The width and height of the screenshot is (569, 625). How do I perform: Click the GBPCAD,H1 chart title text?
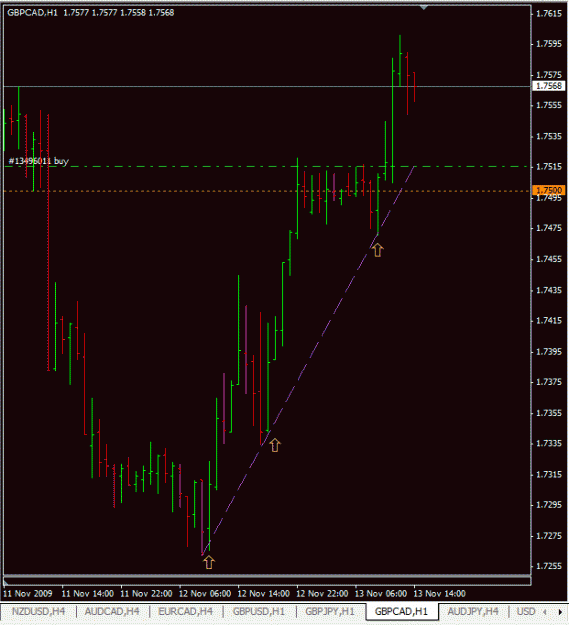[x=32, y=13]
